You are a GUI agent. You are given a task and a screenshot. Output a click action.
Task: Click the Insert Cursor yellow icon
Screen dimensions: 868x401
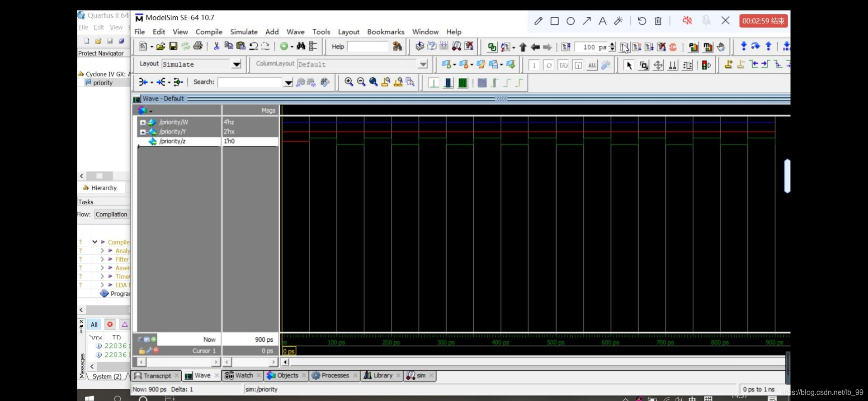[728, 65]
